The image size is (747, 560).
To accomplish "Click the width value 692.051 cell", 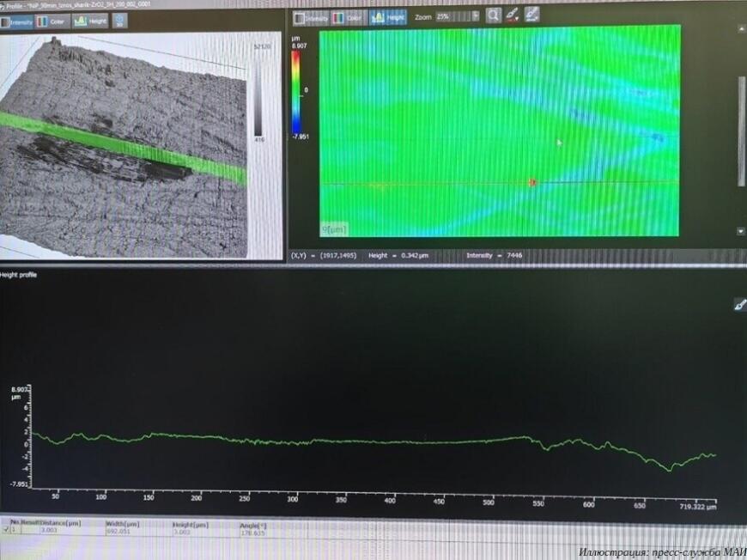I will [x=118, y=531].
